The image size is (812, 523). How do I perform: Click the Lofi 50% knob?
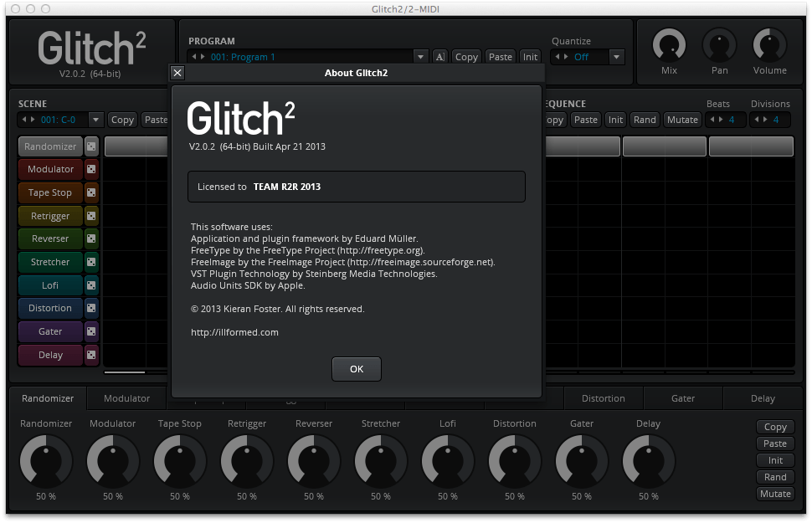coord(447,460)
